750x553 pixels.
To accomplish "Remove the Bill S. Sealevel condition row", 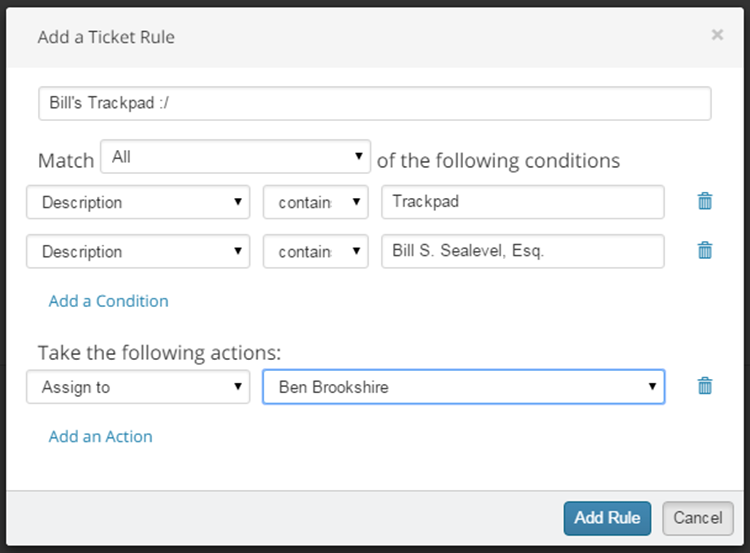I will pyautogui.click(x=705, y=250).
